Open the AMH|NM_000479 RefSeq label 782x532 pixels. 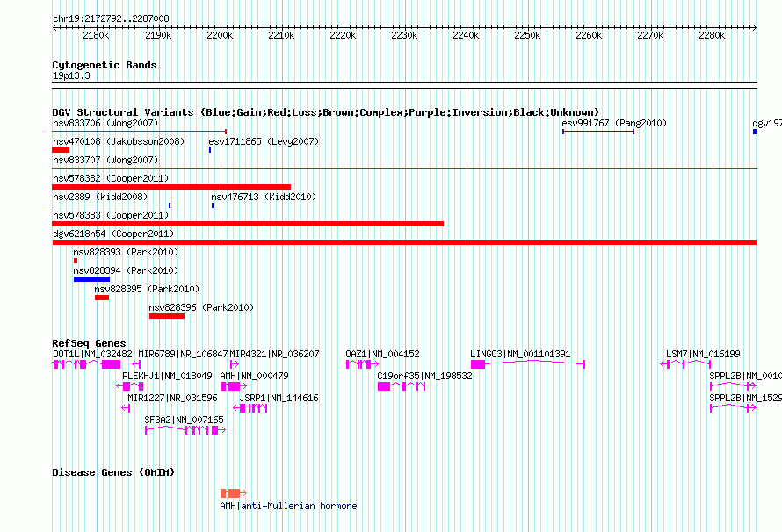[254, 376]
